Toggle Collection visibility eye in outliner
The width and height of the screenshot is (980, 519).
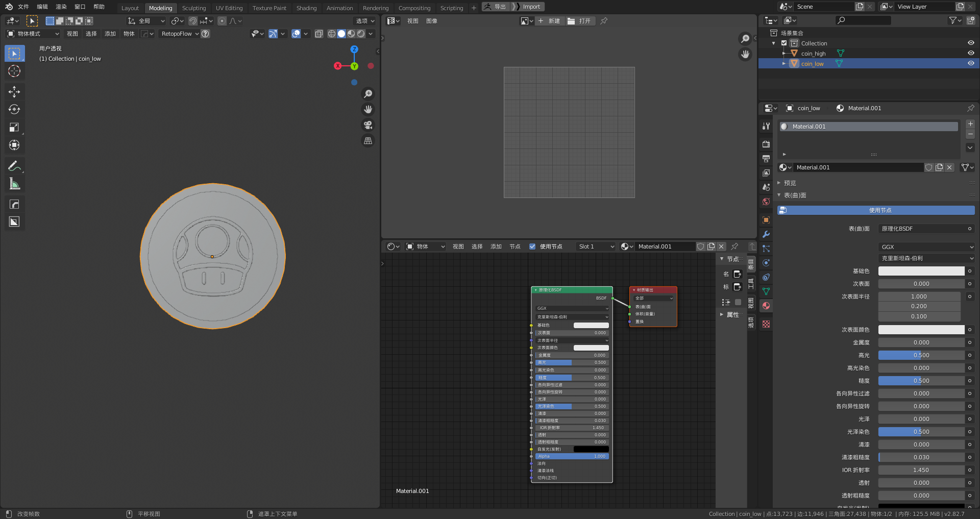[x=971, y=43]
